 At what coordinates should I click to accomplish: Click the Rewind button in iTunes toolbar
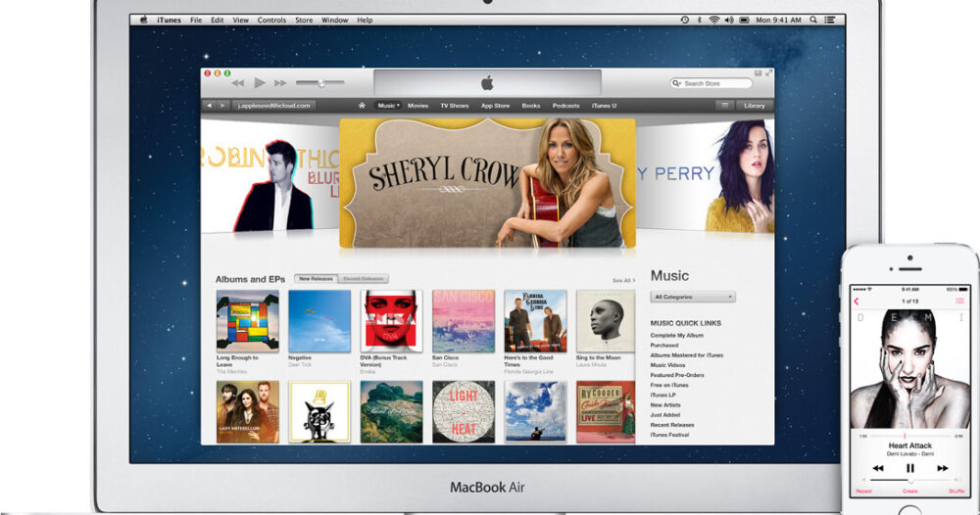click(237, 83)
